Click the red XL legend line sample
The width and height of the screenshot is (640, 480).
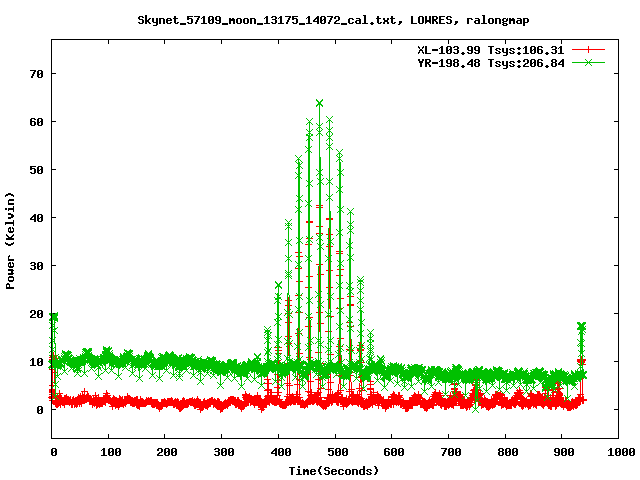tap(588, 50)
